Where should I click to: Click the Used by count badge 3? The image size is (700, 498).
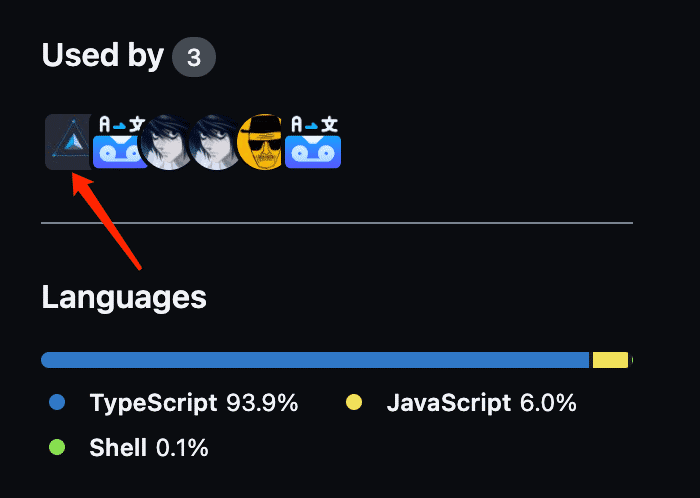point(194,57)
